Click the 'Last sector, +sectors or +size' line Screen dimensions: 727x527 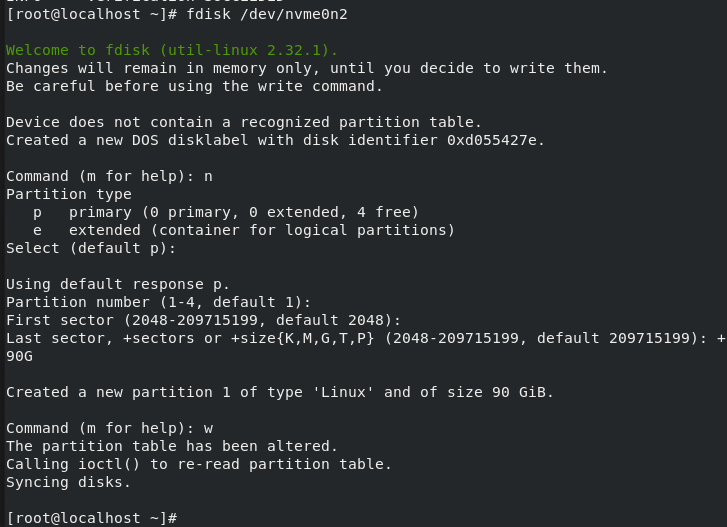coord(360,338)
